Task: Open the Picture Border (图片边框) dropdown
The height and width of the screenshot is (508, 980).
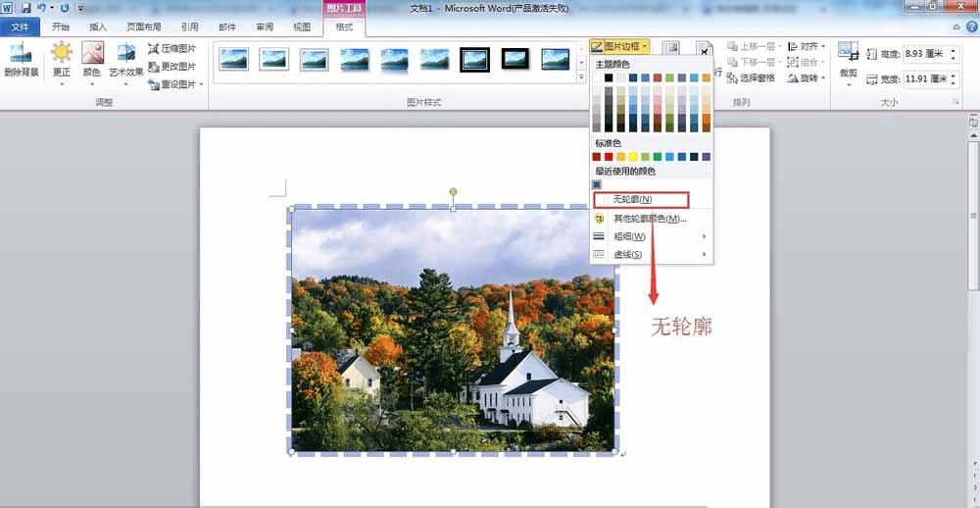Action: (619, 46)
